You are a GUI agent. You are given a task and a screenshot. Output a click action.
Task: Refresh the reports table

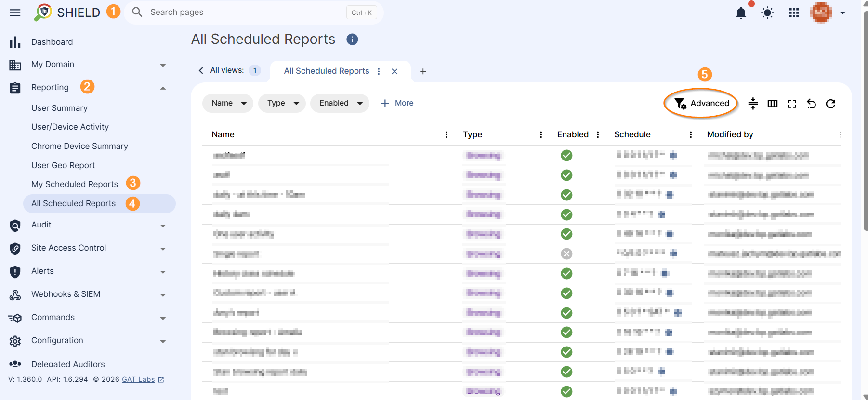click(x=830, y=103)
